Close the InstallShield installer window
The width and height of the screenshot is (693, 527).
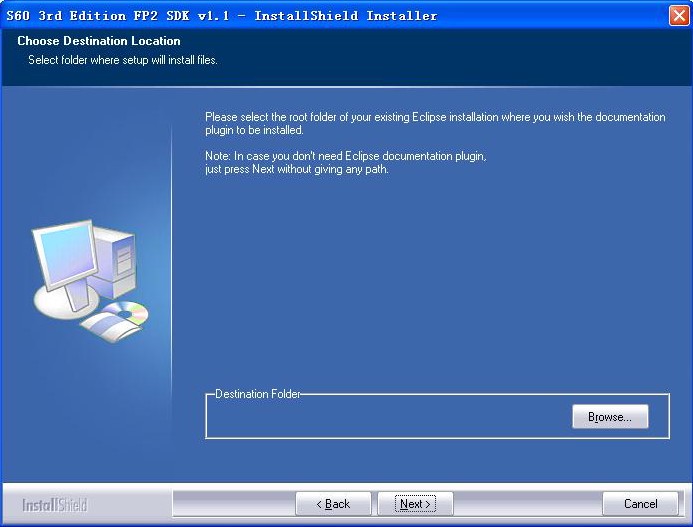coord(678,15)
